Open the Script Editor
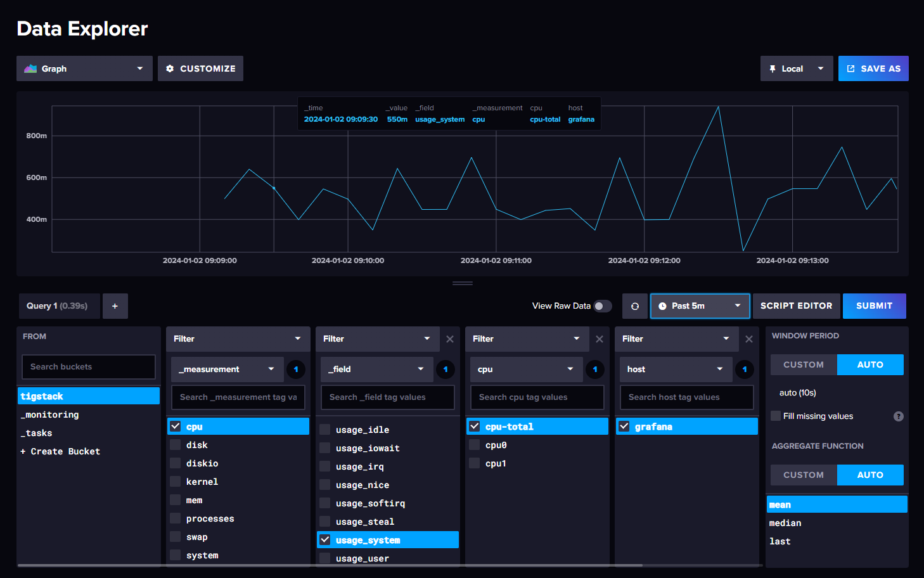Screen dimensions: 924x578 tap(796, 305)
